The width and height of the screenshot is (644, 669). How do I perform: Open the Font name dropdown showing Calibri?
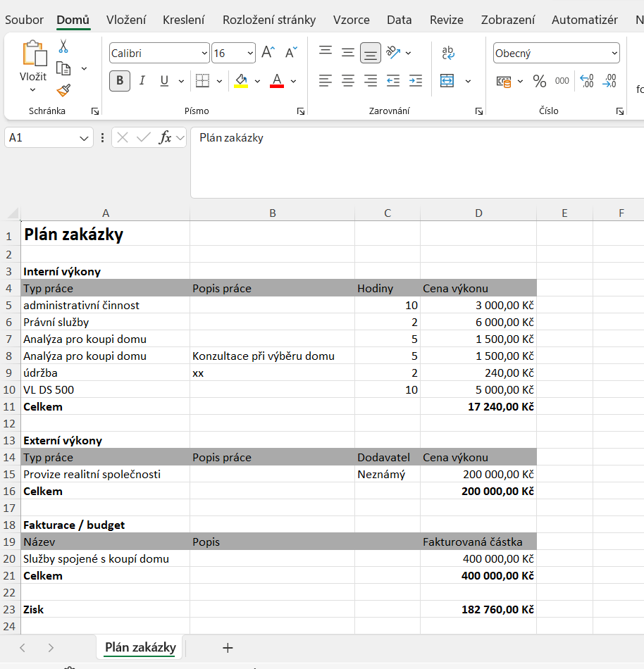[204, 54]
